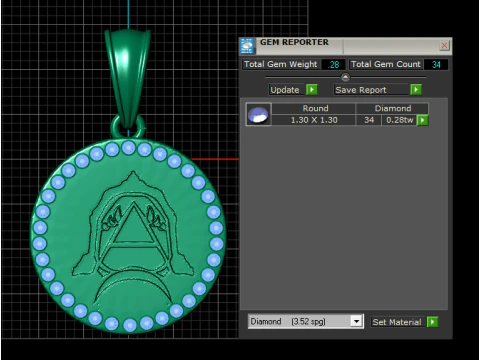480x360 pixels.
Task: Click the '34' quantity cell in gem row
Action: tap(369, 120)
